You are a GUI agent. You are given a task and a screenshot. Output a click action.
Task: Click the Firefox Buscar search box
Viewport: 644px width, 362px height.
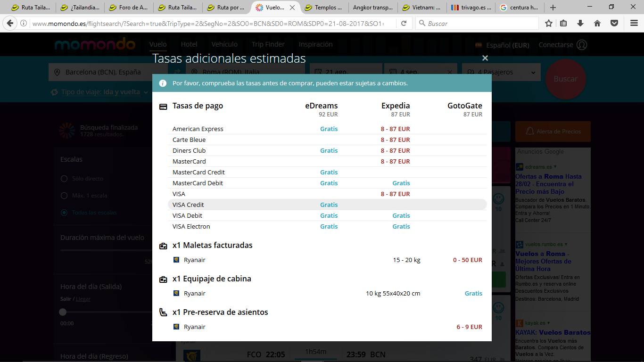(477, 23)
